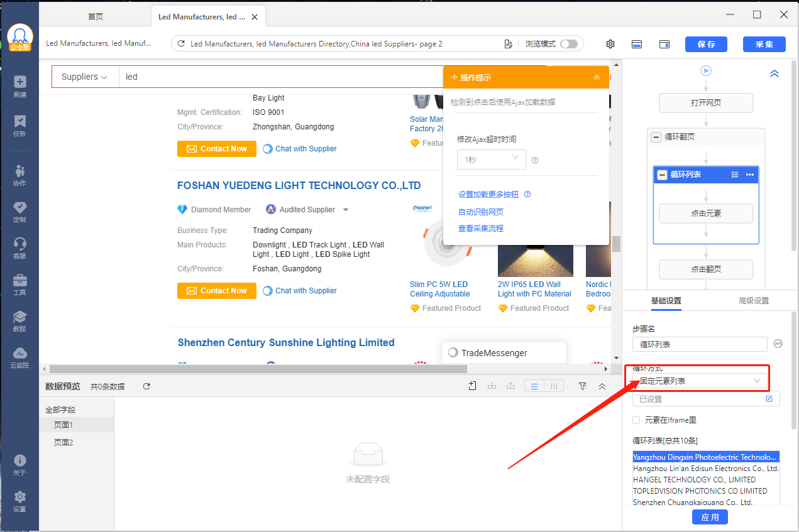Click help icon beside Ajax timeout dropdown
Image resolution: width=799 pixels, height=532 pixels.
click(x=535, y=160)
